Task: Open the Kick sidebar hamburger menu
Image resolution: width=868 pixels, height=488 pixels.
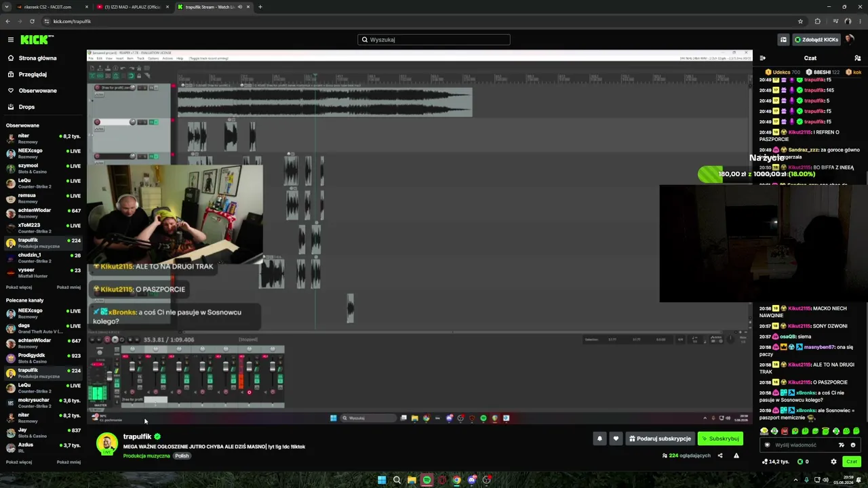Action: point(11,39)
